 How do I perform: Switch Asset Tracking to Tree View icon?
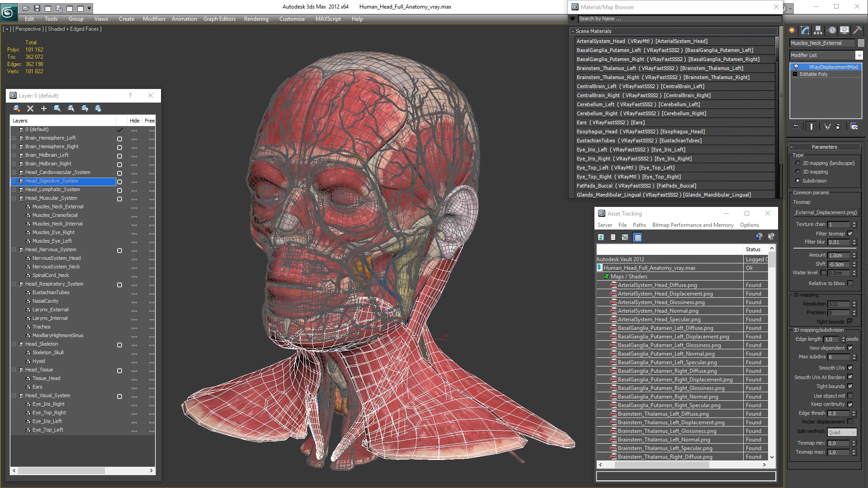tap(625, 237)
